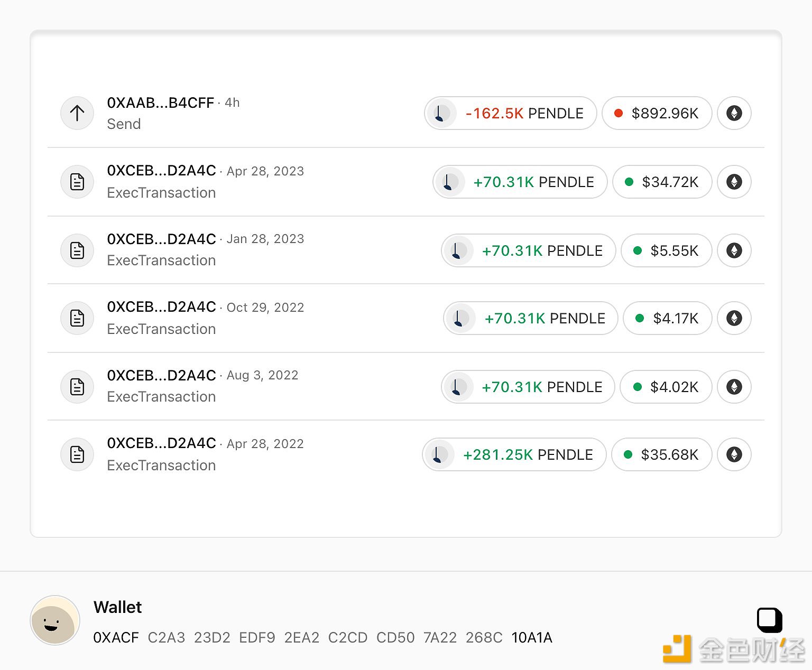Screen dimensions: 812x670
Task: Click the Ethereum icon on Apr 28, 2022 row
Action: point(734,454)
